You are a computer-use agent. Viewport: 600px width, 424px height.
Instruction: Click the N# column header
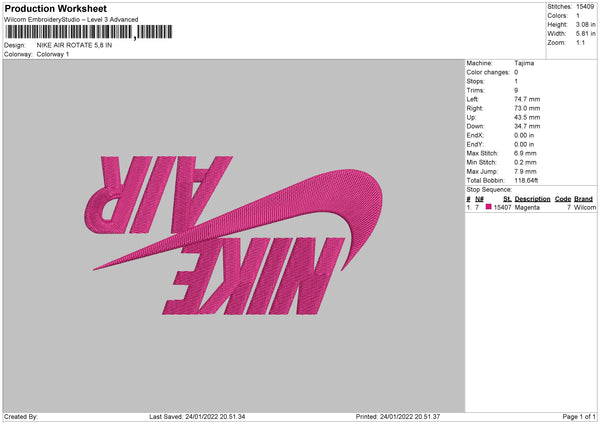(479, 199)
